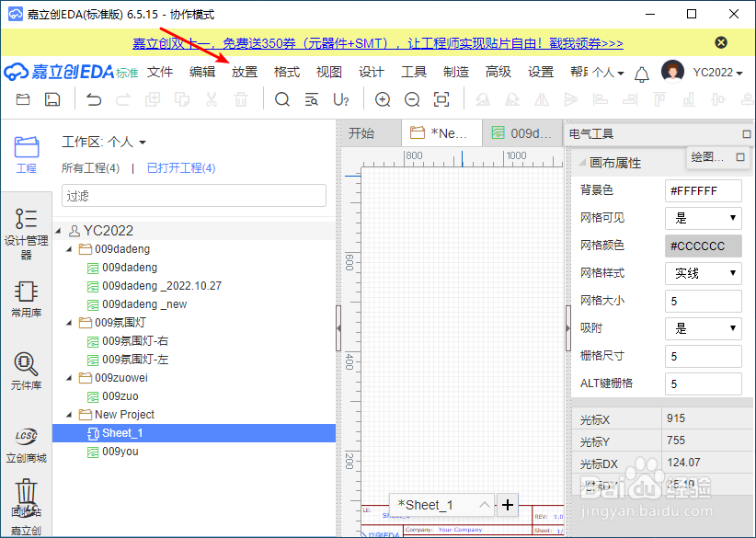This screenshot has width=756, height=538.
Task: Click the ALT键栅格 input field
Action: tap(704, 383)
